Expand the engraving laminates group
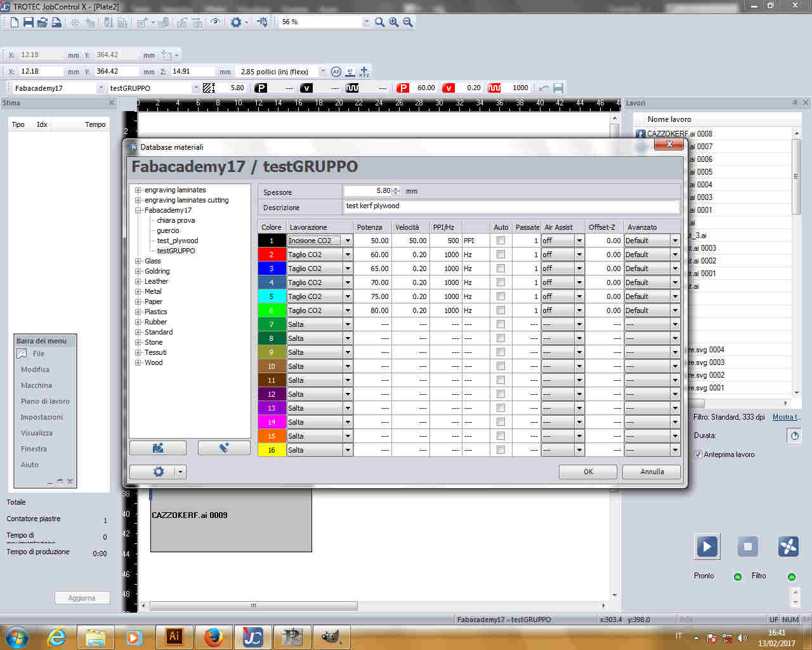This screenshot has width=812, height=650. (138, 190)
